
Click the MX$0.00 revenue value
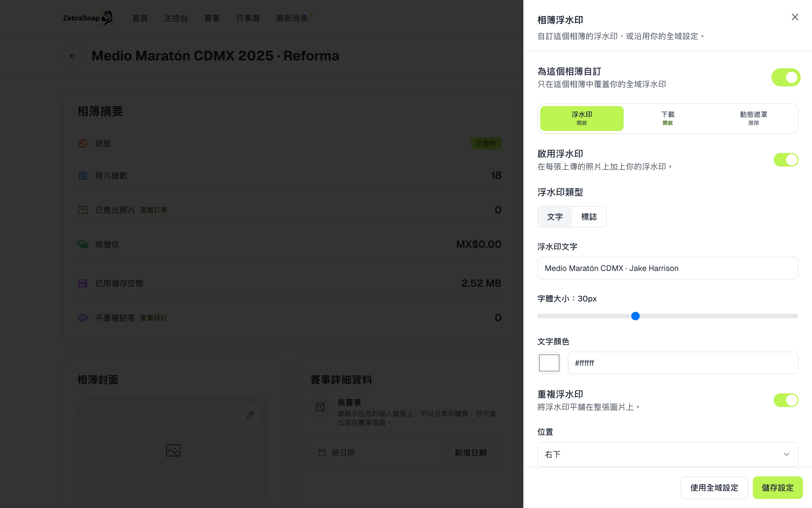[478, 244]
